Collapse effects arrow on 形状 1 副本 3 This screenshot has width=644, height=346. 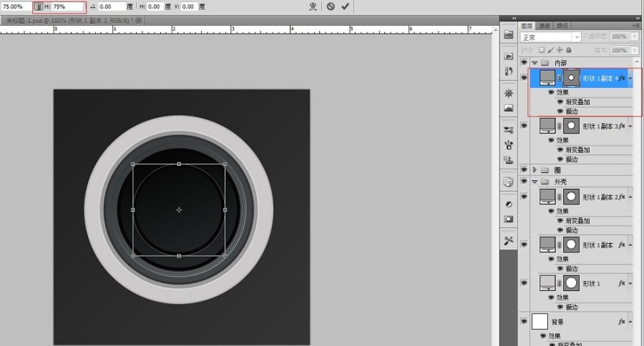(630, 126)
